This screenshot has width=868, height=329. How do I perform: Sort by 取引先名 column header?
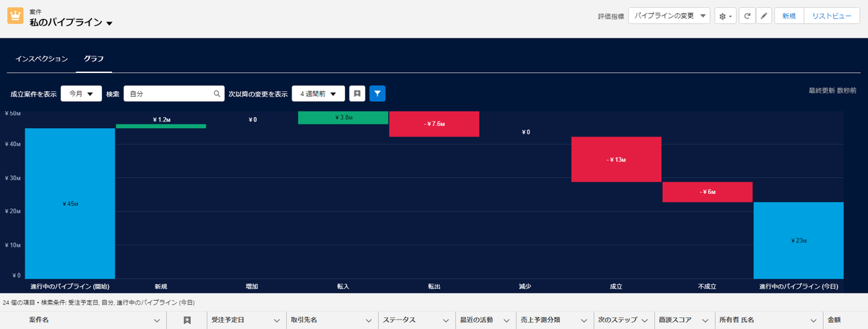tap(304, 320)
